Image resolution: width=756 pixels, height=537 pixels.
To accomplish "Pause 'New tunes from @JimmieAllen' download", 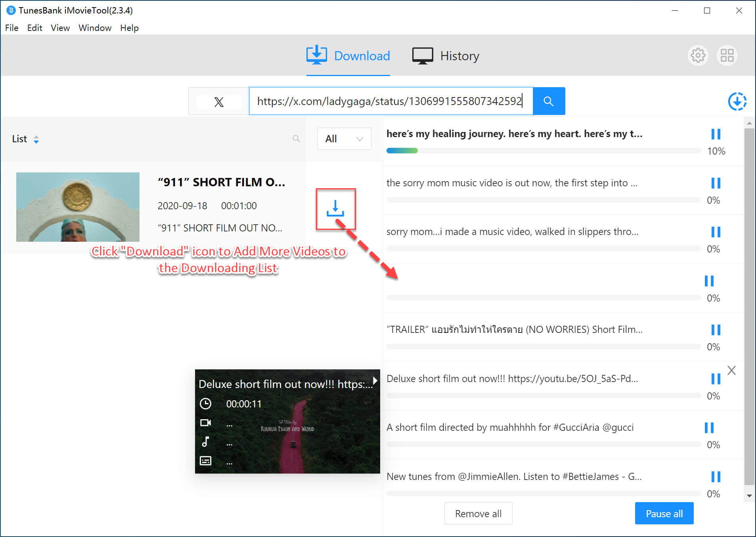I will pos(716,477).
